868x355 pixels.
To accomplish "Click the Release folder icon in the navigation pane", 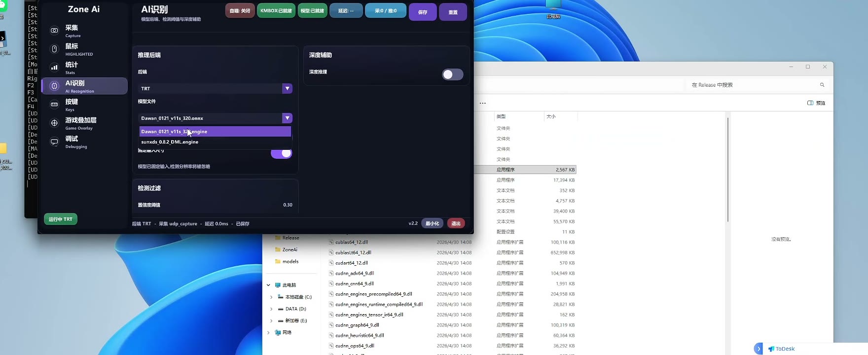I will pos(278,238).
